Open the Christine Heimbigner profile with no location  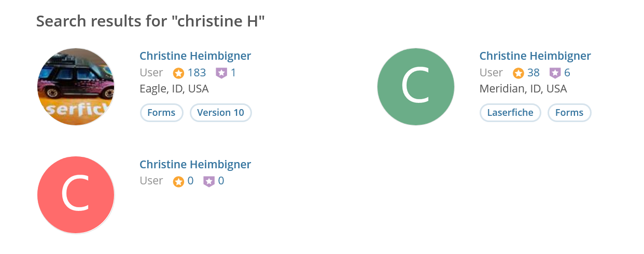[x=195, y=165]
